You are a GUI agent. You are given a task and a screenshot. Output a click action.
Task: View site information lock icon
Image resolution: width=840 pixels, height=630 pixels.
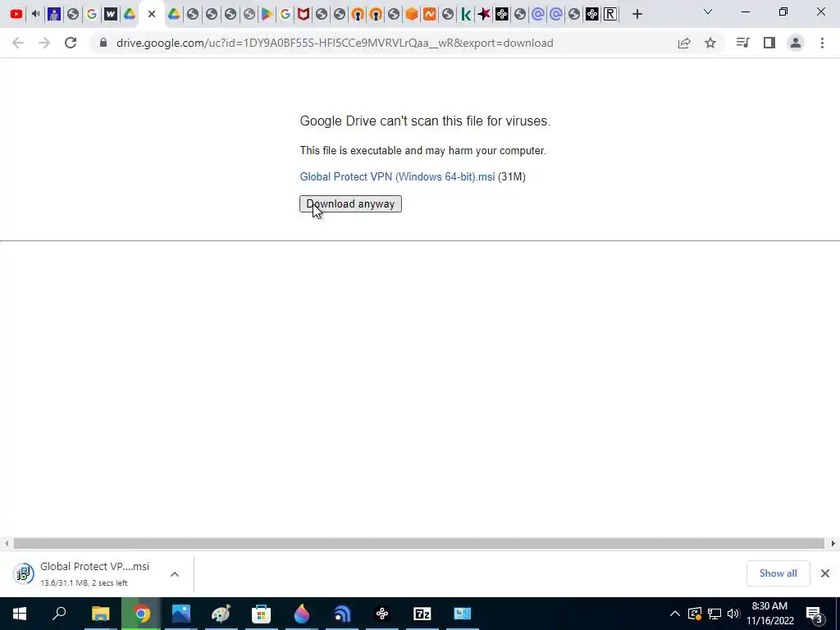tap(103, 43)
